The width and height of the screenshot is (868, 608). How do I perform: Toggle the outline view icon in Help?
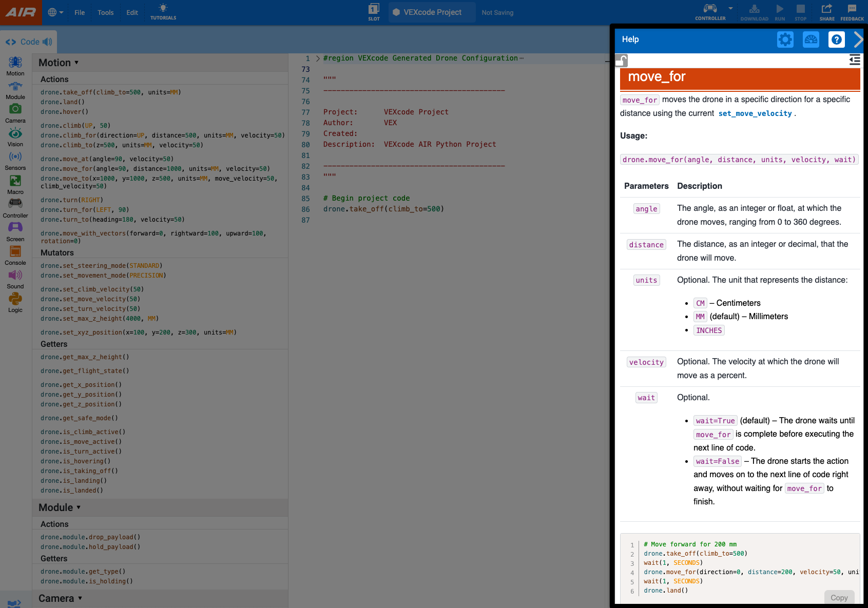pyautogui.click(x=855, y=60)
